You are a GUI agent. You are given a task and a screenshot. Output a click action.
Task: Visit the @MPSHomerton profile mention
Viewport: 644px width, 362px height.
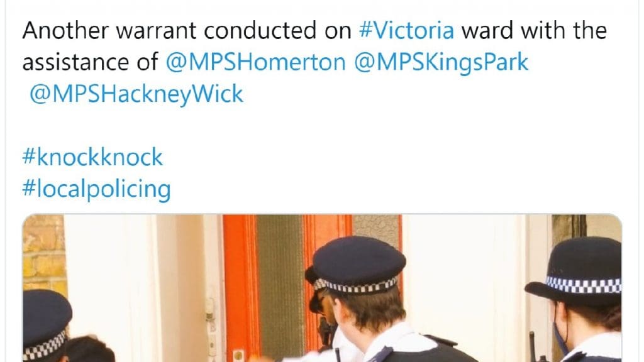[256, 62]
